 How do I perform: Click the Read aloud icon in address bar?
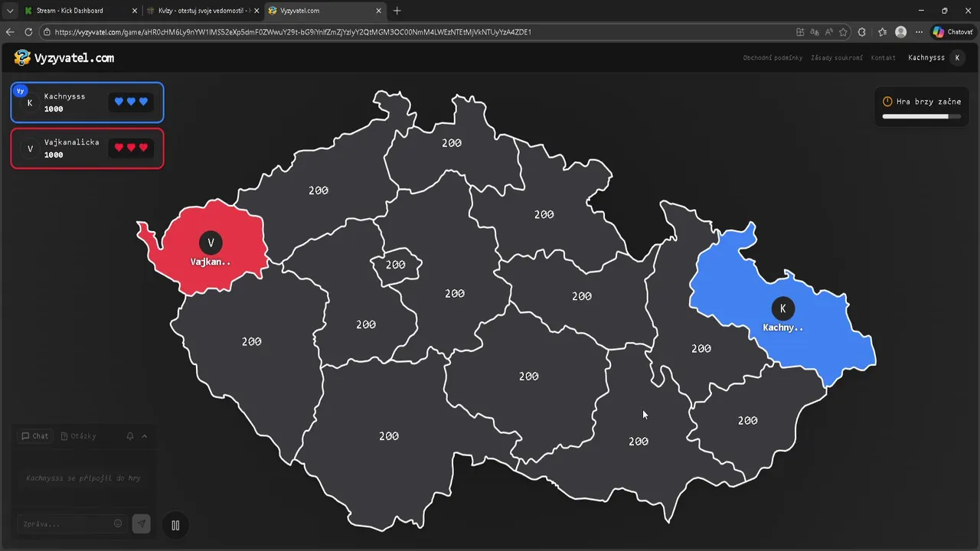828,32
